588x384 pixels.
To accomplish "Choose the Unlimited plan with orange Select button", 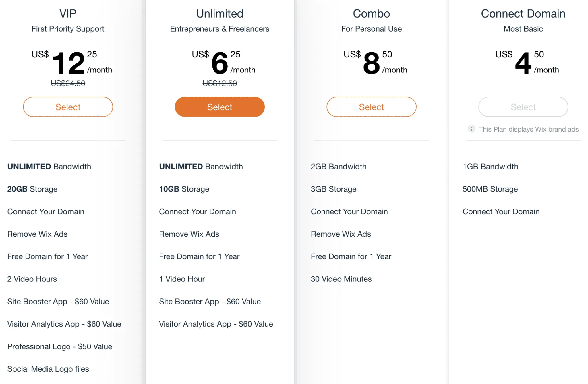I will tap(220, 107).
